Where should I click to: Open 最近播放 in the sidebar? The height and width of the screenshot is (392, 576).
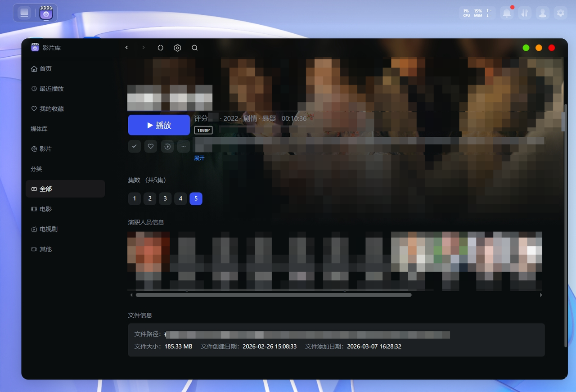point(65,89)
